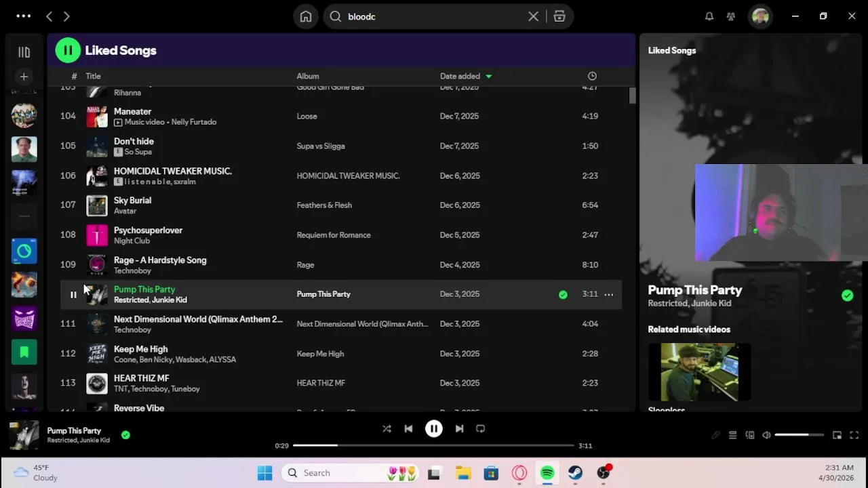Open the lyrics microphone icon
The height and width of the screenshot is (488, 868).
715,435
